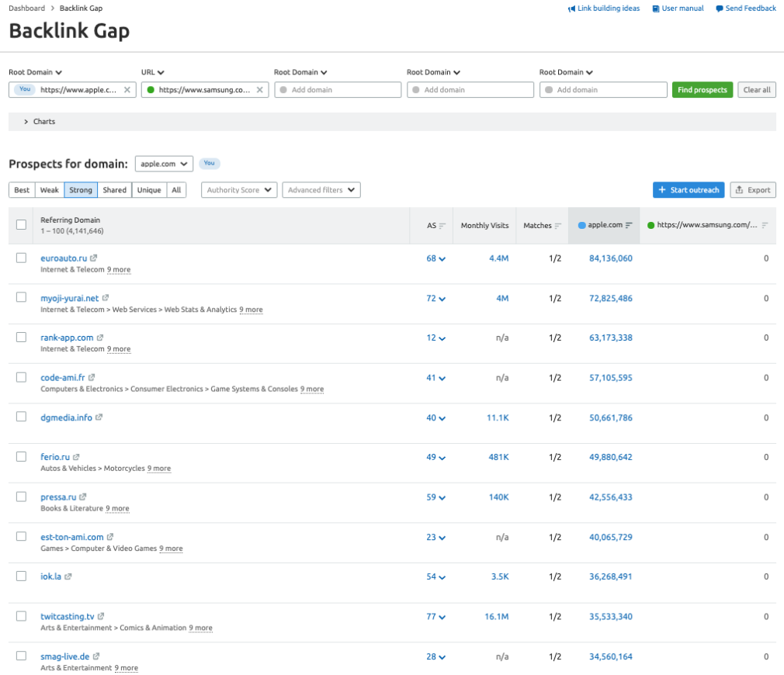
Task: Check the rank-app.com row checkbox
Action: 21,337
